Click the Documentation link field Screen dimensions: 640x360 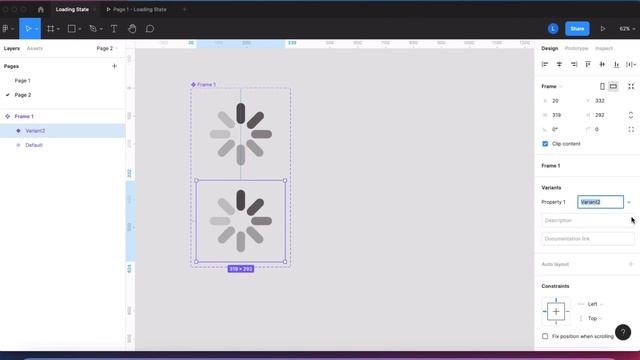[588, 239]
